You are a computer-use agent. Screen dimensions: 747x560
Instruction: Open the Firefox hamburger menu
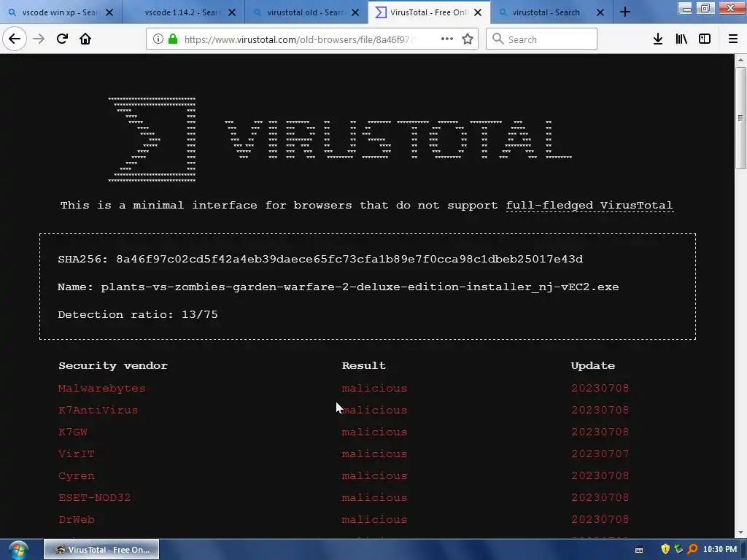point(733,39)
